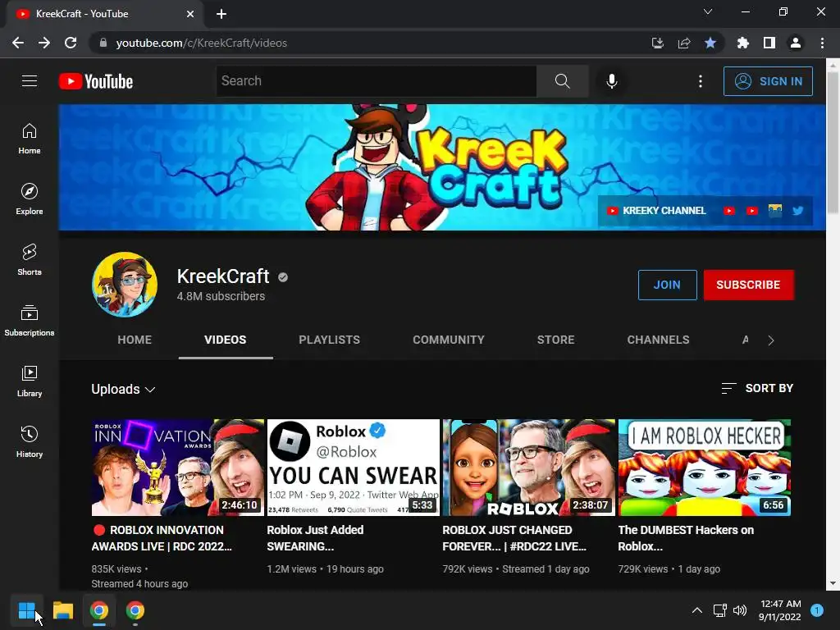Viewport: 840px width, 630px height.
Task: Show more channel tabs with the arrow
Action: pos(770,340)
